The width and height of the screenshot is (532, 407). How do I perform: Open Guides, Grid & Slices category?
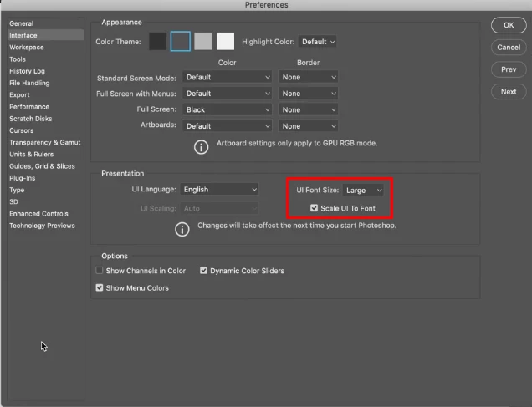click(x=45, y=165)
